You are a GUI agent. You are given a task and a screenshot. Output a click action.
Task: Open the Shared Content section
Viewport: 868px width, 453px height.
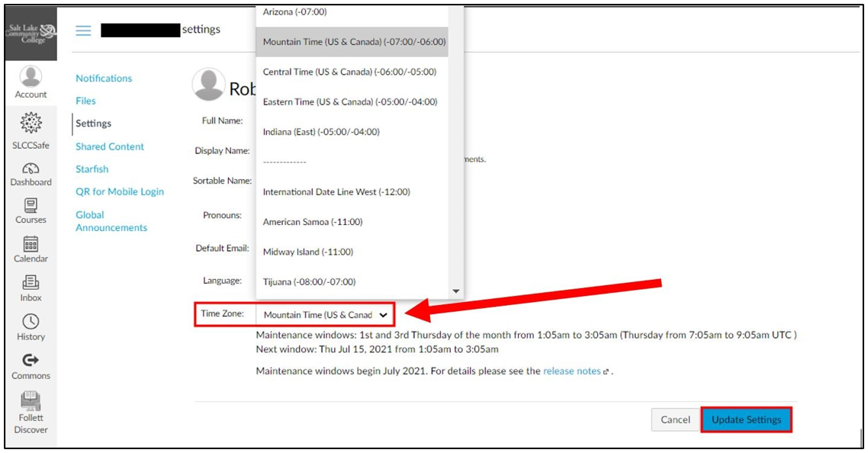click(x=110, y=146)
